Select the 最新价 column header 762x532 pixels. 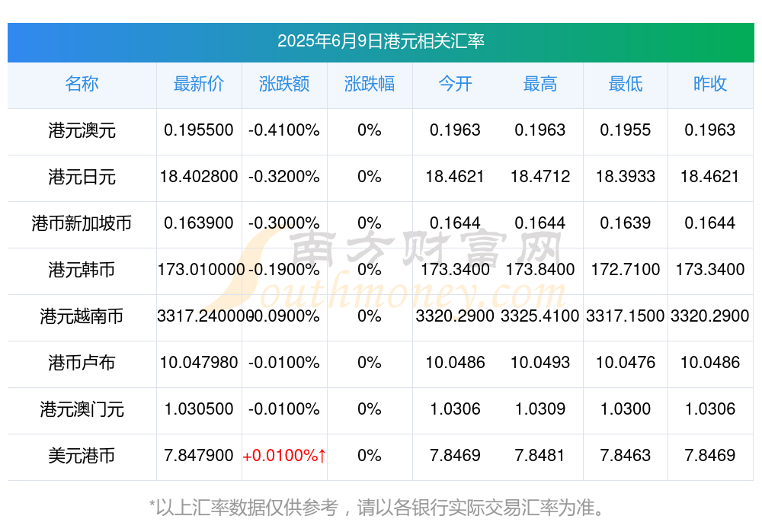199,84
